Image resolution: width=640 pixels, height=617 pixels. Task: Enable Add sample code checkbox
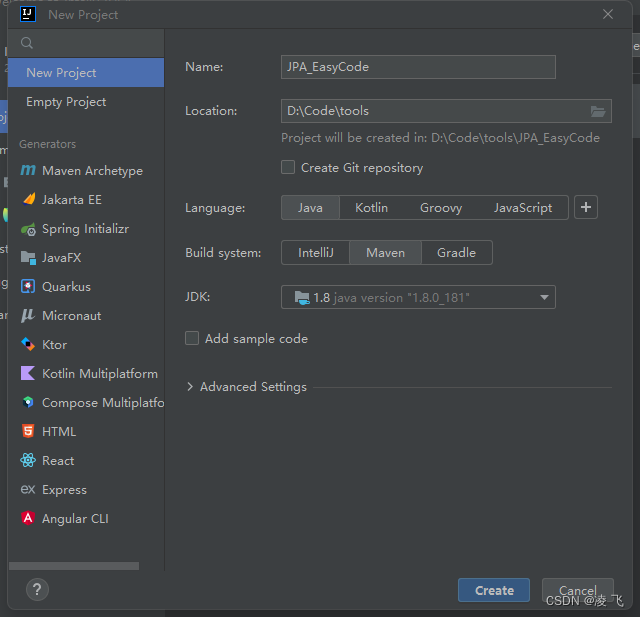[192, 338]
